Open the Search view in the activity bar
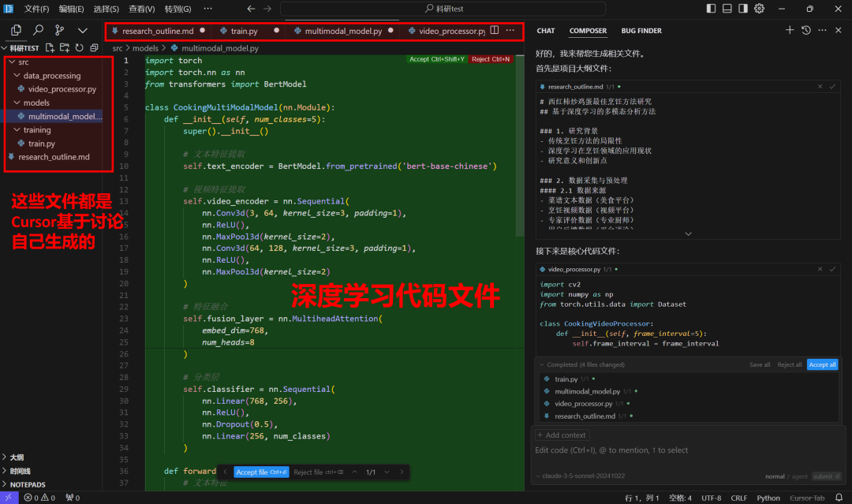Screen dimensions: 852x504 pyautogui.click(x=37, y=29)
